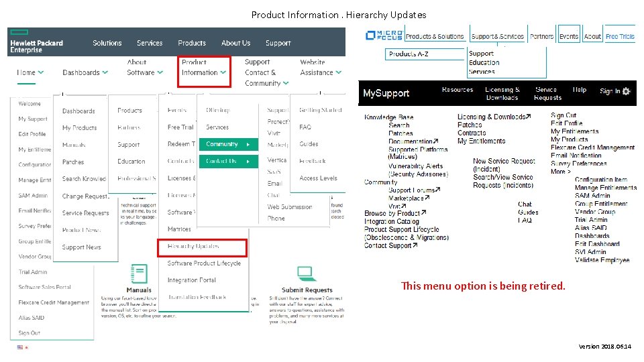Open the Products menu in HPE header
The height and width of the screenshot is (362, 644).
pos(192,43)
